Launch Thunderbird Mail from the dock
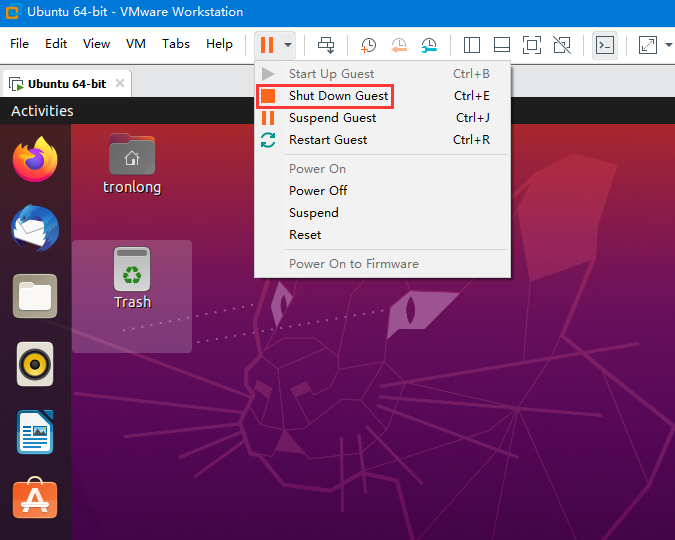 tap(35, 228)
